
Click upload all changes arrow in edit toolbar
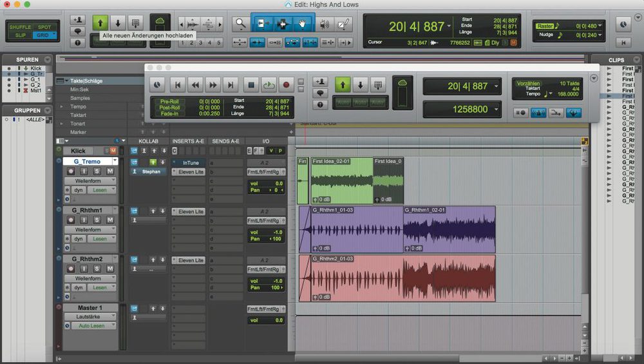pyautogui.click(x=100, y=23)
